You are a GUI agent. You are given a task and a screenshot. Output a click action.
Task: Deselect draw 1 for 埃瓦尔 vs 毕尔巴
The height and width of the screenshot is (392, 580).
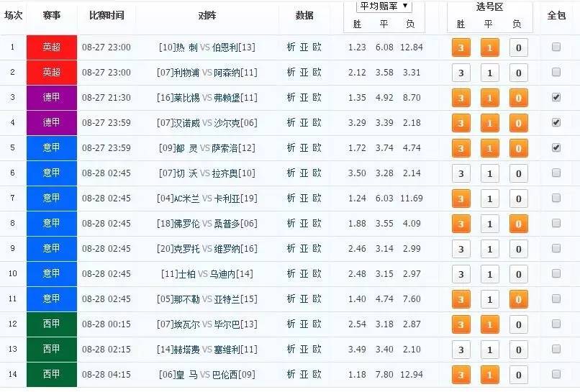[490, 324]
